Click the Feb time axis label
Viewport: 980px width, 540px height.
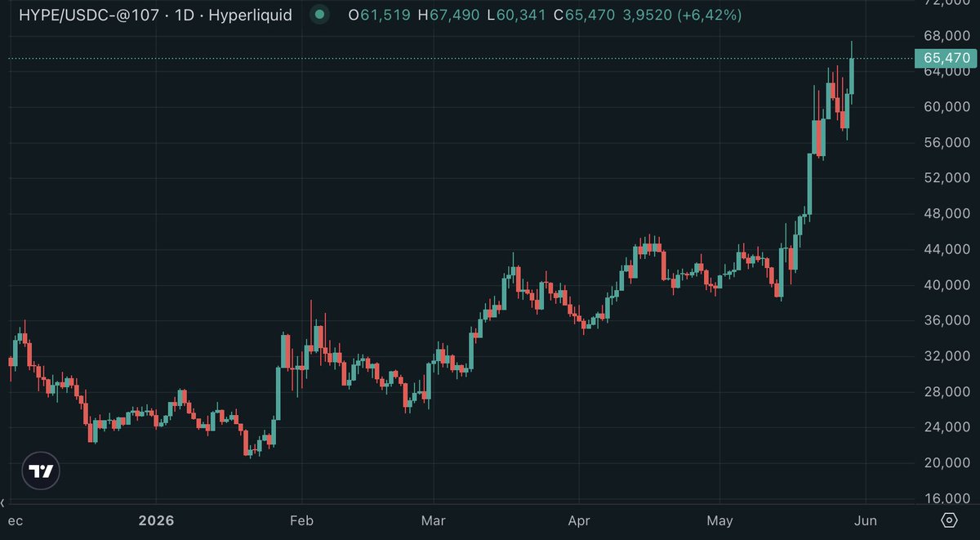point(302,520)
